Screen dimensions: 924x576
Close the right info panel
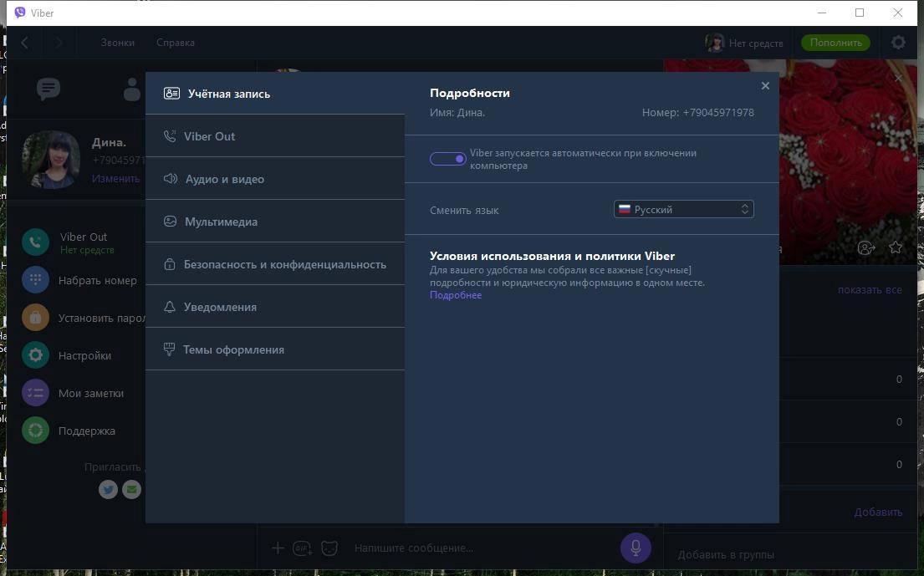click(898, 78)
